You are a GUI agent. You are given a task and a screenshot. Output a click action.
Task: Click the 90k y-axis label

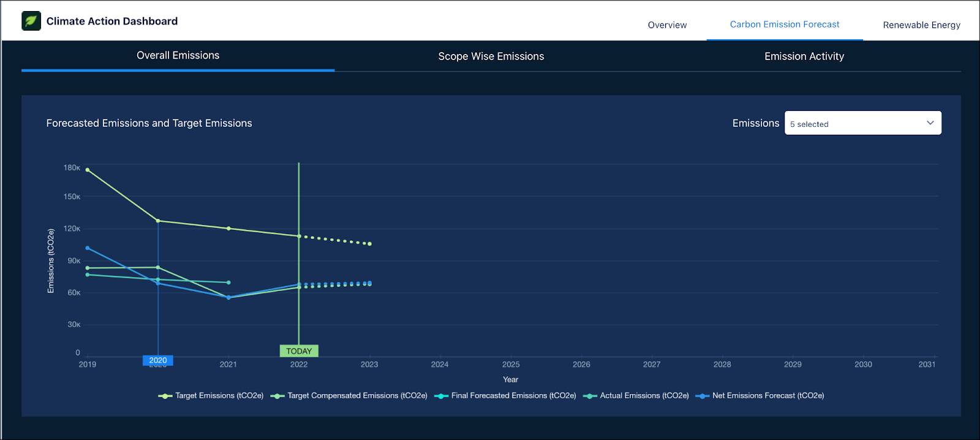point(73,261)
